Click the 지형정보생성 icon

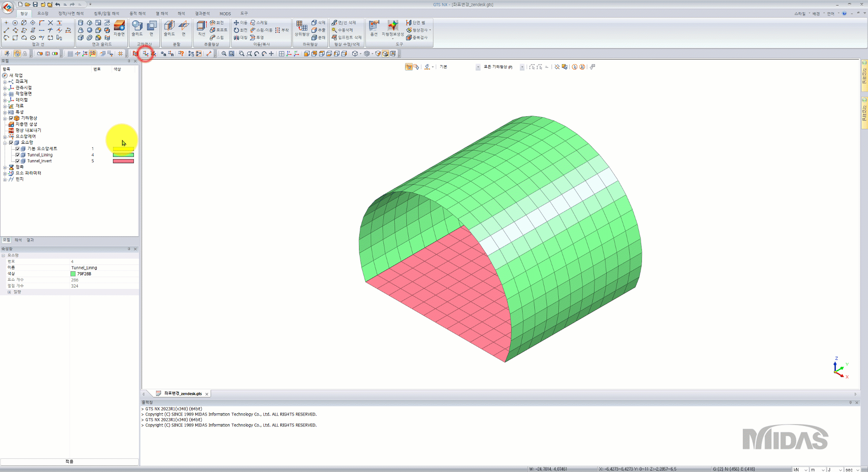click(x=393, y=28)
